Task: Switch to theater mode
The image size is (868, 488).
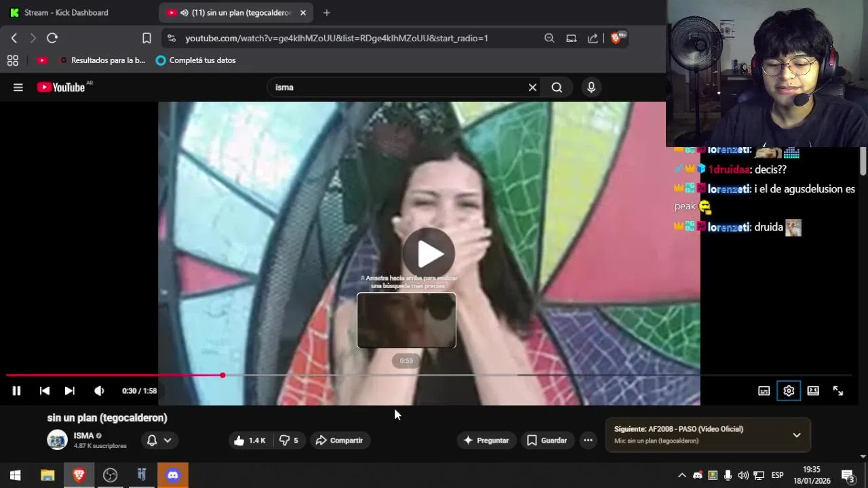Action: [x=813, y=390]
